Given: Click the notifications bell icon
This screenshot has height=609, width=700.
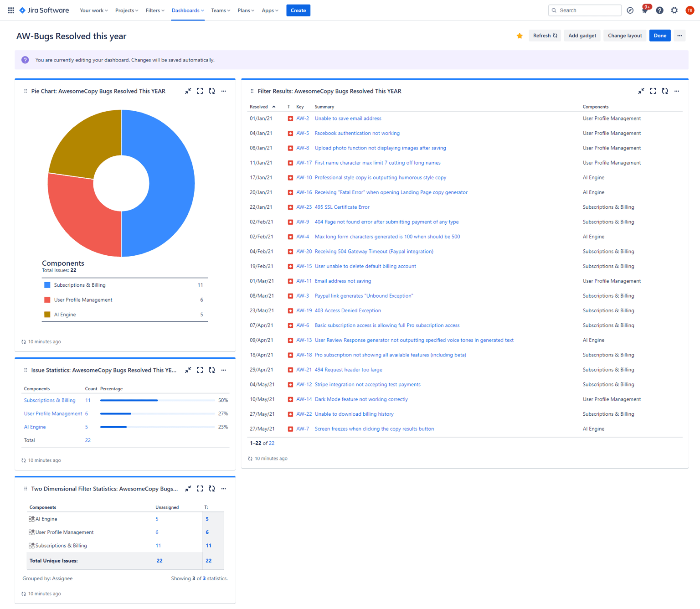Looking at the screenshot, I should [x=645, y=10].
